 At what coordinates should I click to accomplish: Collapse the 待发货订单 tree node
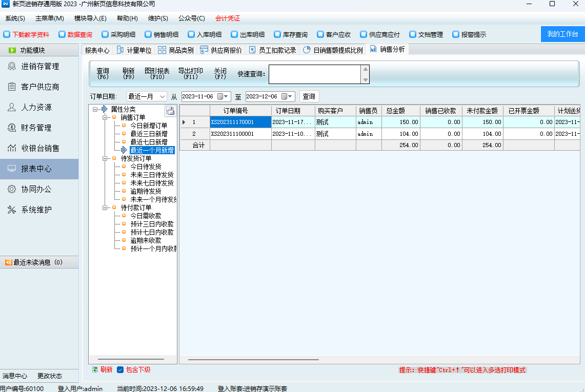pos(105,158)
